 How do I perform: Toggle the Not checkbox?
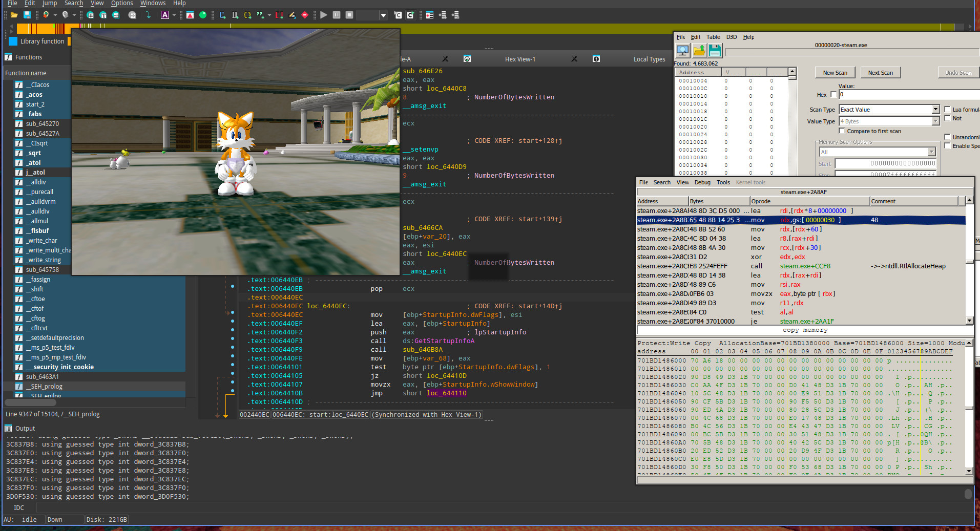click(x=947, y=118)
